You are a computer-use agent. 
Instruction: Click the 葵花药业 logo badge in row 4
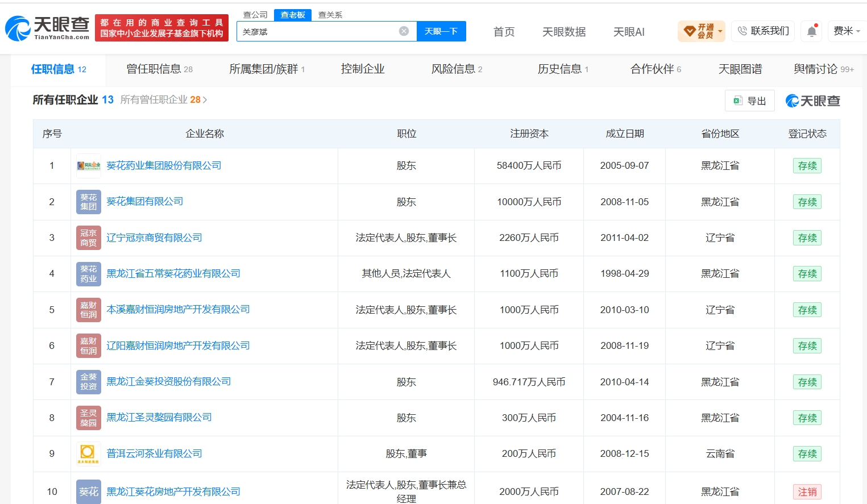[89, 273]
